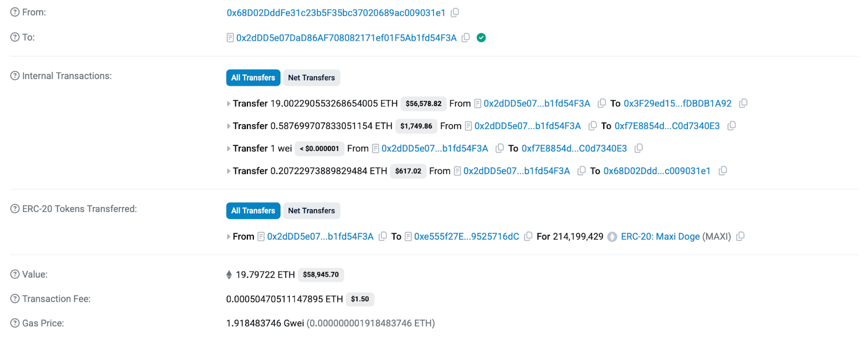Image resolution: width=868 pixels, height=342 pixels.
Task: Open help icon next to Gas Price
Action: (15, 323)
